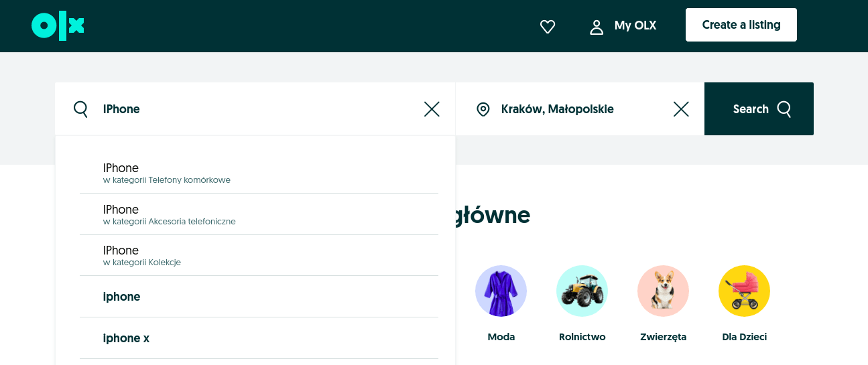This screenshot has height=365, width=868.
Task: Open the Moda category icon
Action: tap(501, 291)
